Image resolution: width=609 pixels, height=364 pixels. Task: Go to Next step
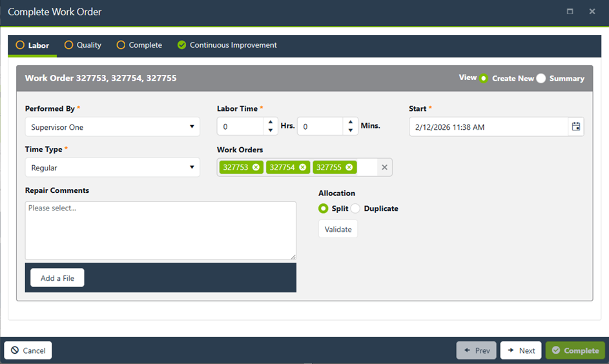[521, 350]
